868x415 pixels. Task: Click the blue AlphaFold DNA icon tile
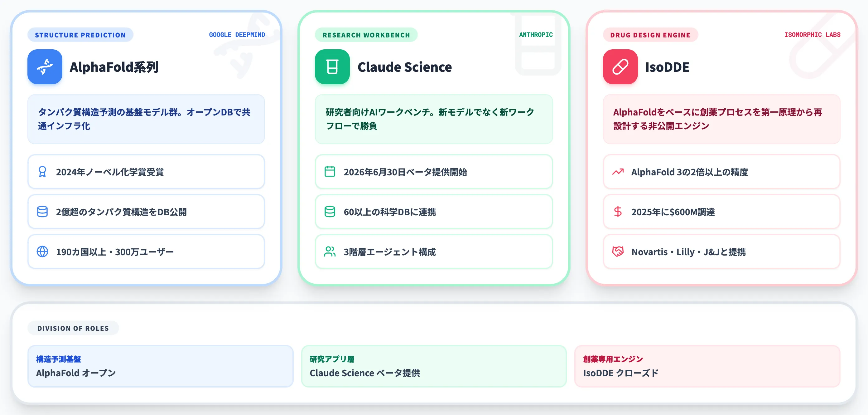point(45,67)
